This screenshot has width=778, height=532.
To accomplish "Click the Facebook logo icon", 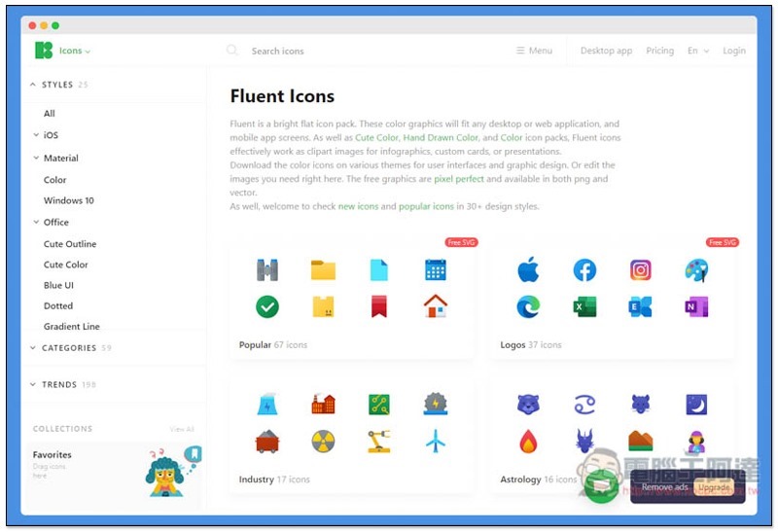I will [x=584, y=269].
